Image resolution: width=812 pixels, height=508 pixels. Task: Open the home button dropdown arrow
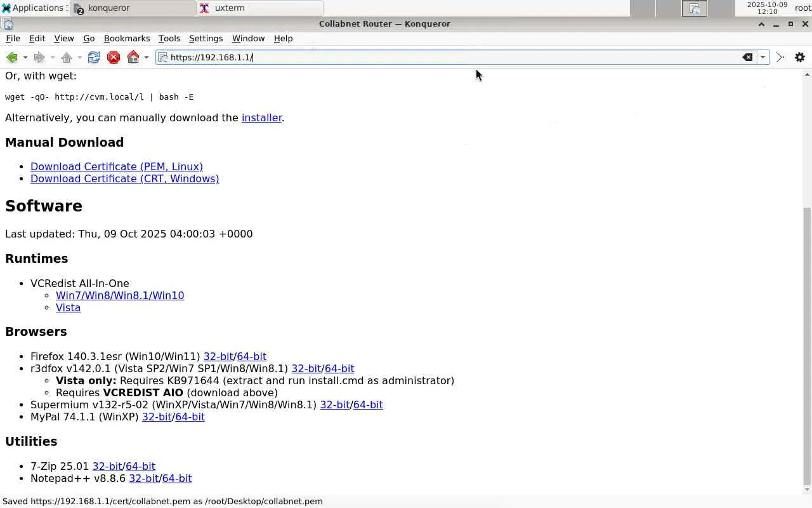[146, 58]
